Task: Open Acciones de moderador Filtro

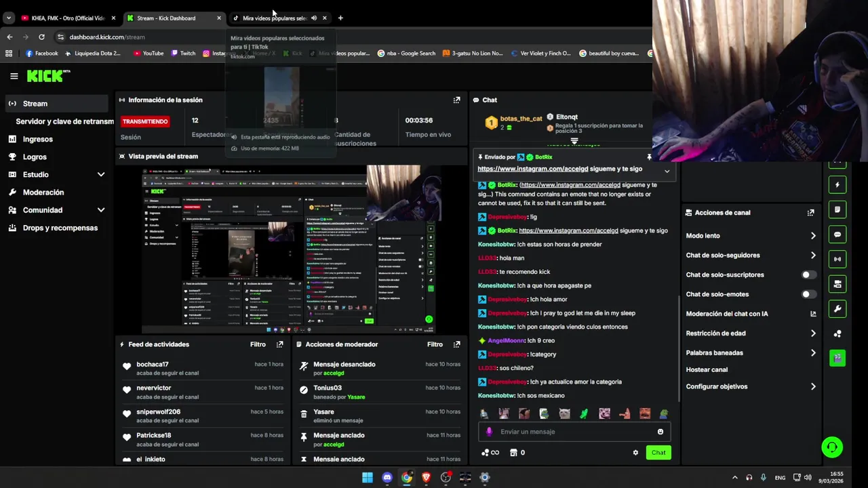Action: [x=435, y=344]
